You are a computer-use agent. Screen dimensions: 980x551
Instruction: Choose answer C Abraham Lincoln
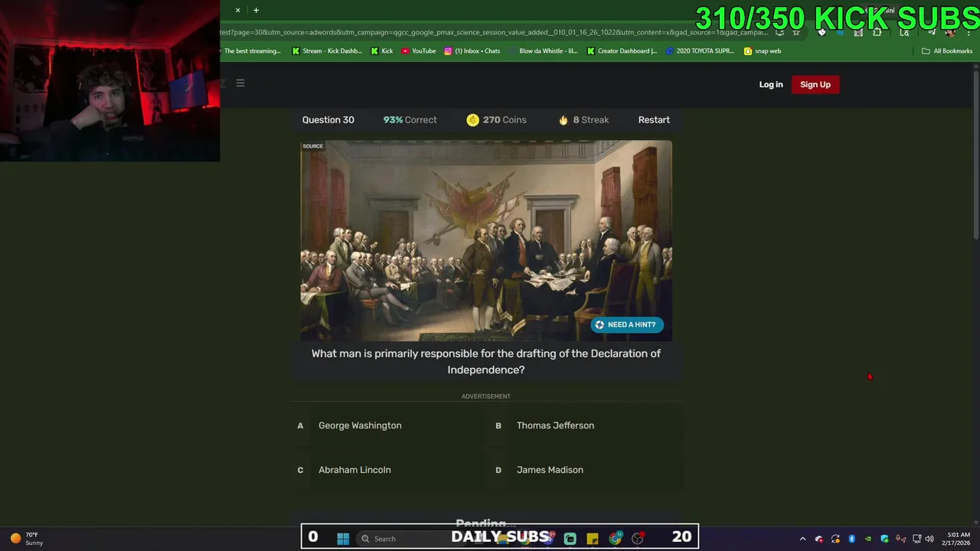387,470
